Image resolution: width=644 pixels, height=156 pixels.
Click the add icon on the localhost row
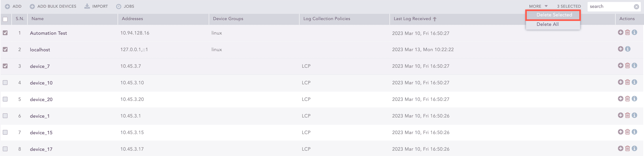(621, 49)
